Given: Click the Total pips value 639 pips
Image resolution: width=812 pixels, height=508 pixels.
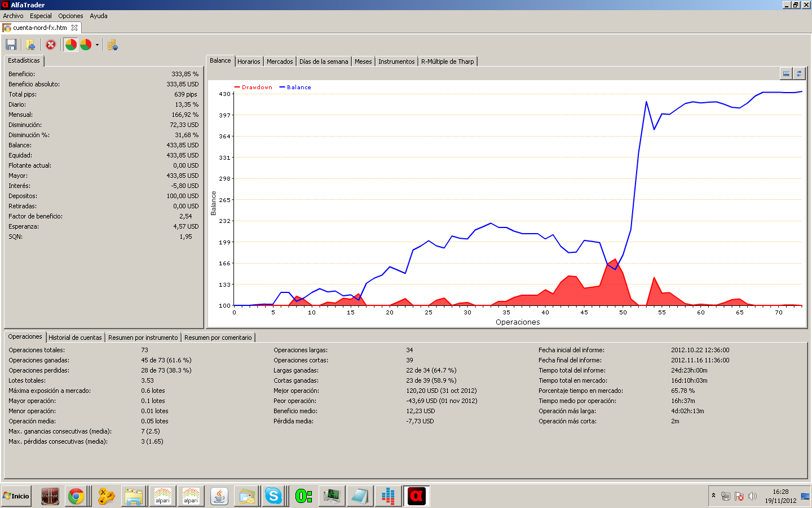Looking at the screenshot, I should click(x=186, y=94).
